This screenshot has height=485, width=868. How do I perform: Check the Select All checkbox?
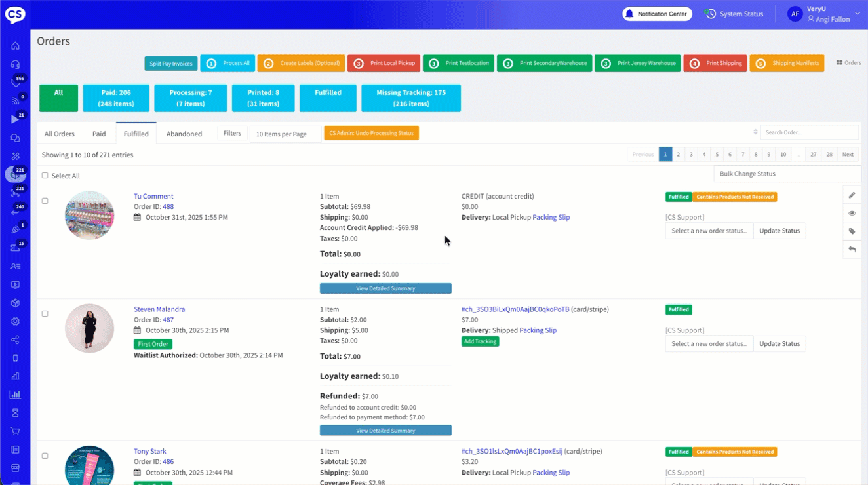pos(45,176)
